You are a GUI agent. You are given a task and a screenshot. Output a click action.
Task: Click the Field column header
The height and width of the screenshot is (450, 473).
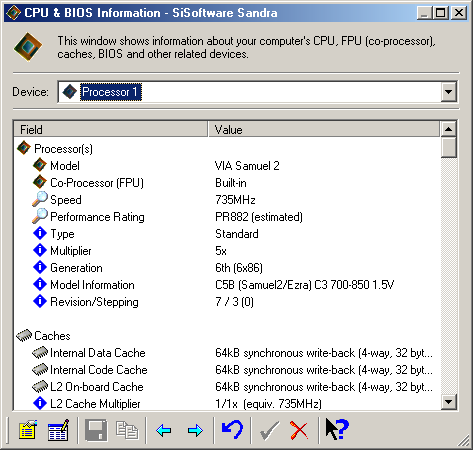pyautogui.click(x=111, y=129)
